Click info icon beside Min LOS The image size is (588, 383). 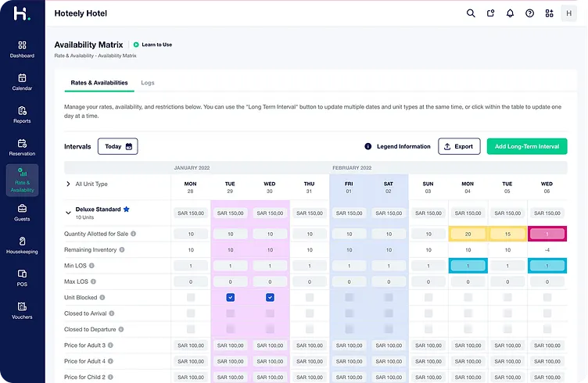click(x=91, y=266)
